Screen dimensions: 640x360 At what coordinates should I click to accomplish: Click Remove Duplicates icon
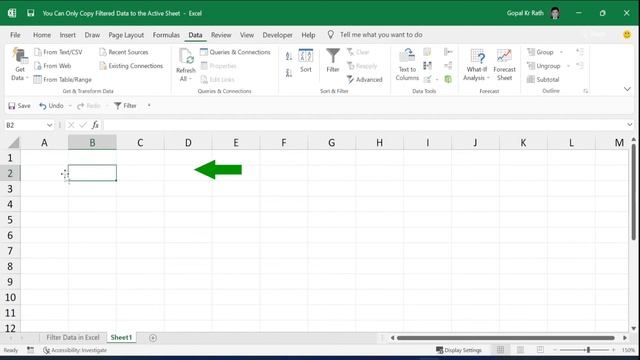coord(427,66)
